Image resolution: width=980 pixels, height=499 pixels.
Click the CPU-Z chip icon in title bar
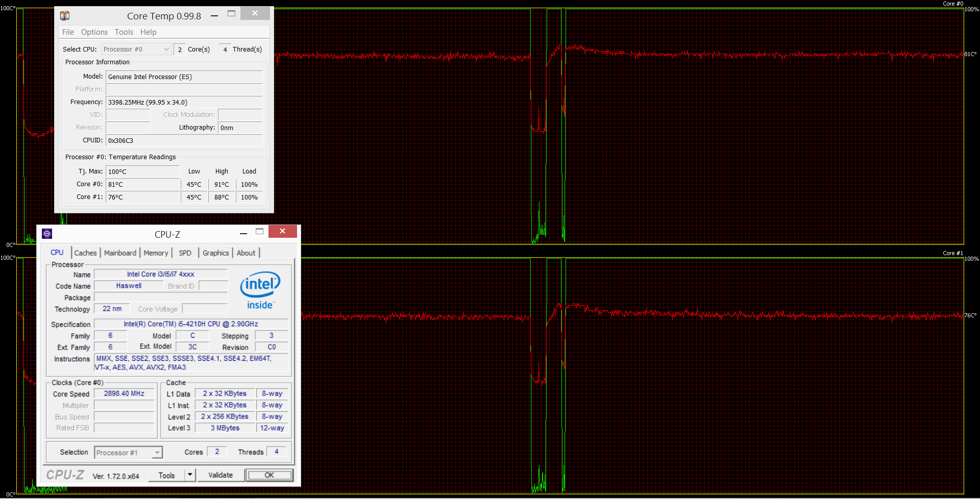(x=47, y=234)
